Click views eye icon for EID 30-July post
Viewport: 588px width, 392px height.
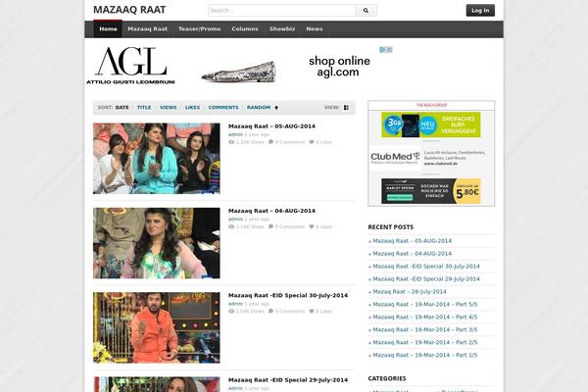(x=231, y=312)
